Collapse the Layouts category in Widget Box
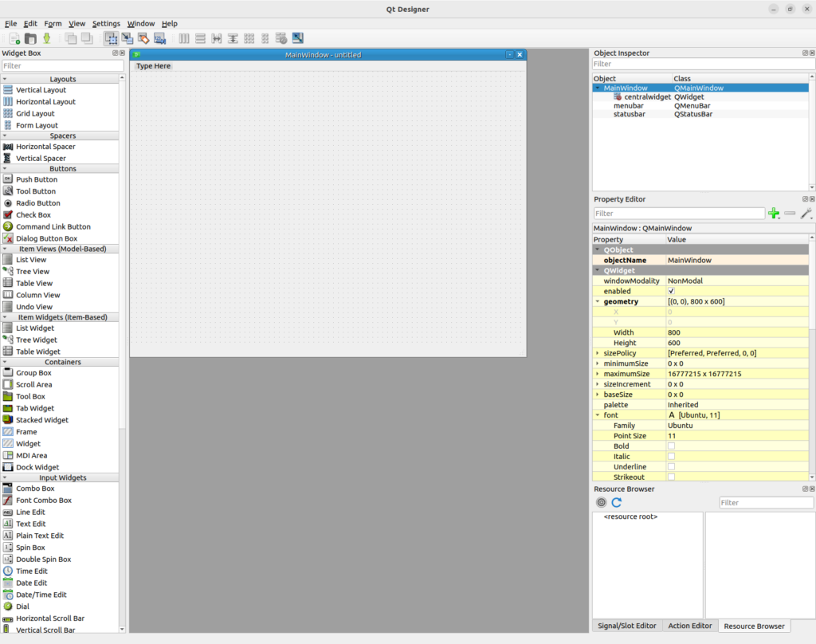 pos(6,79)
